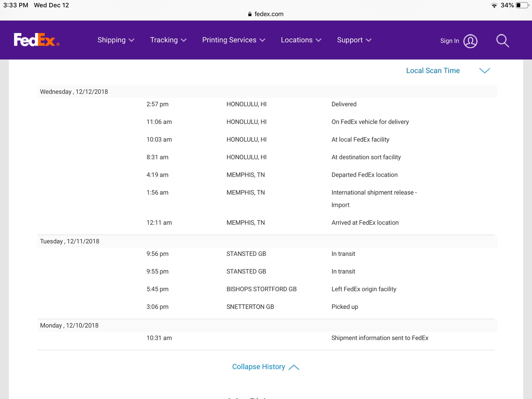
Task: Tap the 3:33 PM clock
Action: [16, 5]
